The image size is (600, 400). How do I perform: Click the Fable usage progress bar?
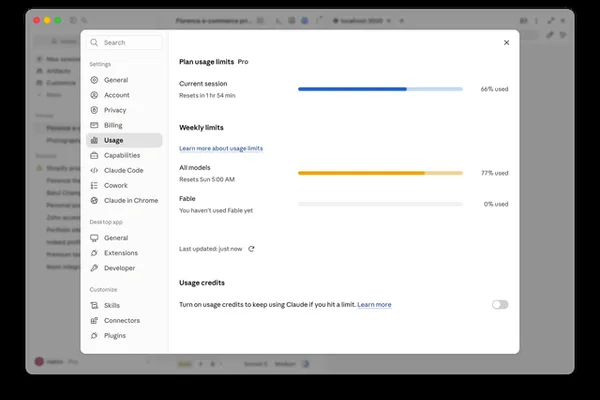[x=380, y=204]
